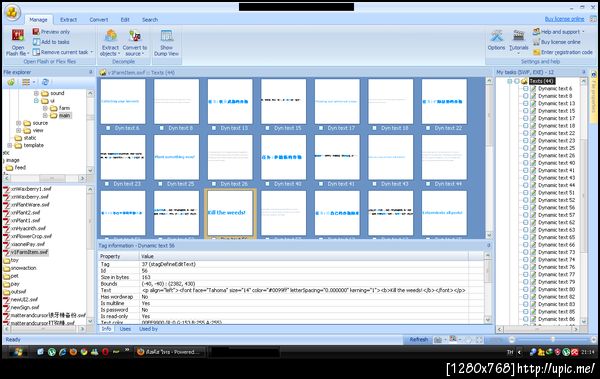Switch to the Edit ribbon tab

125,20
